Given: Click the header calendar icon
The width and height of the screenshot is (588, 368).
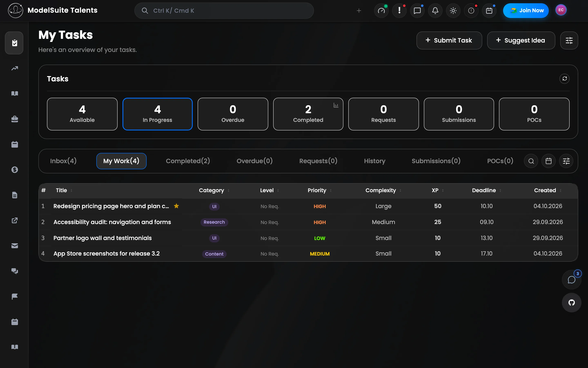Looking at the screenshot, I should (x=489, y=11).
